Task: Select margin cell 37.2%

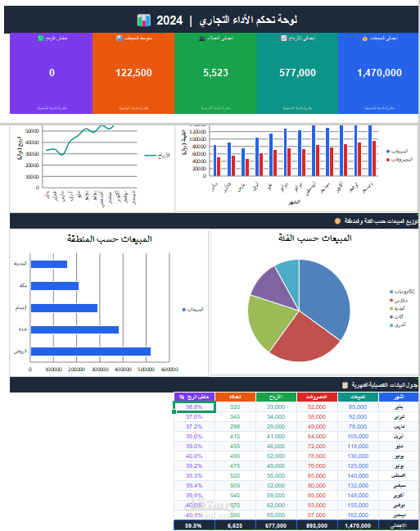Action: point(194,427)
